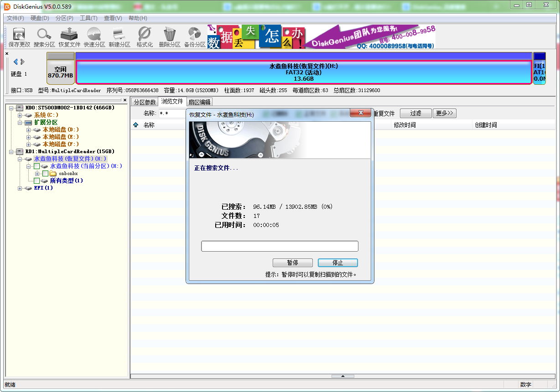Click the 更多>> (More) button
560x392 pixels.
[444, 113]
